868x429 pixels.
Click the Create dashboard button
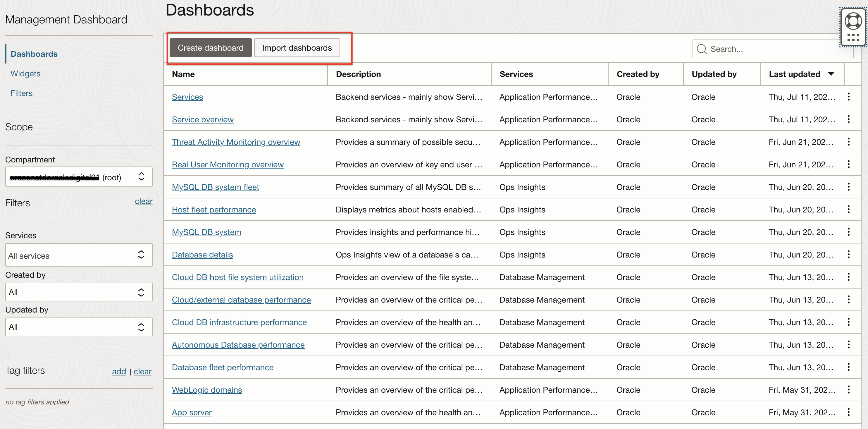(x=210, y=48)
